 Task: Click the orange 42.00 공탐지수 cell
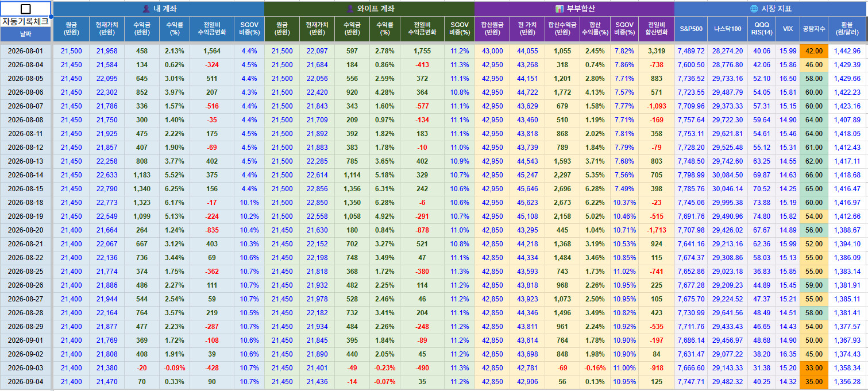tap(813, 51)
